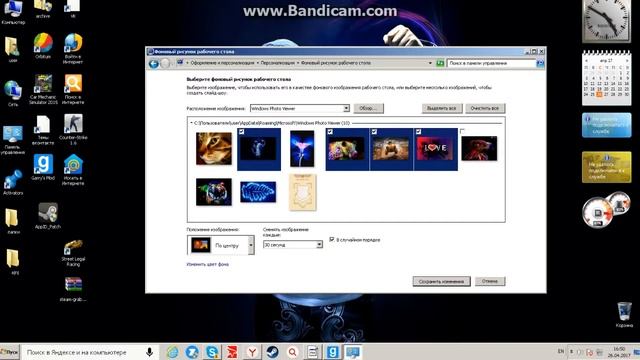640x360 pixels.
Task: Check the red bird wallpaper checkbox
Action: (x=462, y=131)
